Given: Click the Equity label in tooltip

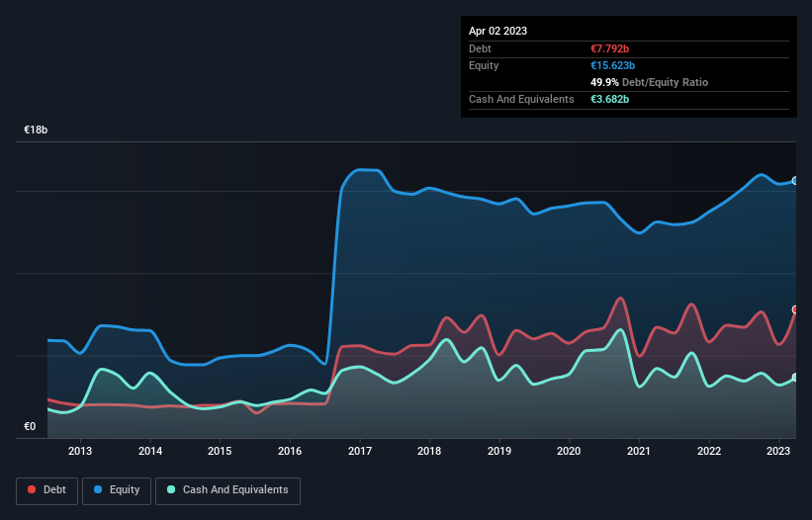Looking at the screenshot, I should pyautogui.click(x=484, y=65).
